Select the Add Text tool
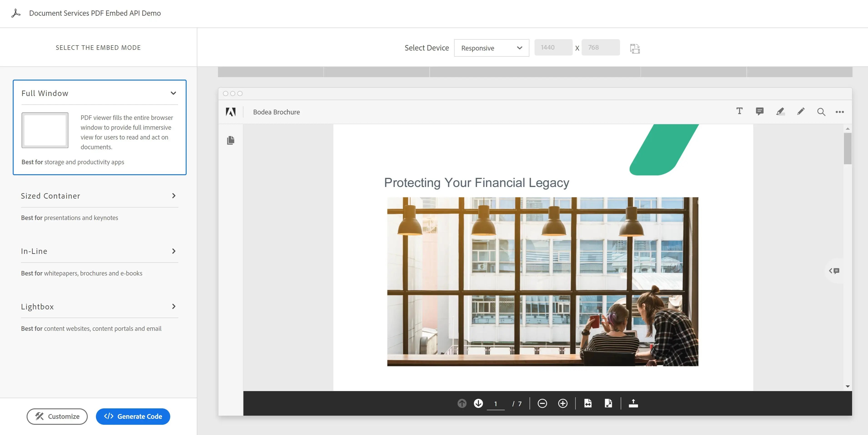The image size is (868, 435). (739, 111)
